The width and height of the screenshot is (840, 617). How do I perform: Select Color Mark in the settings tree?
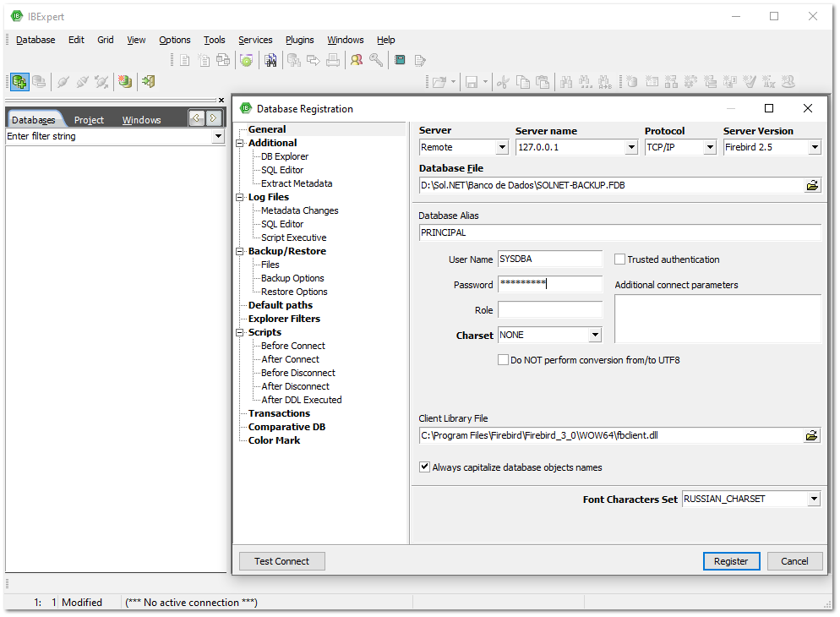(x=275, y=440)
